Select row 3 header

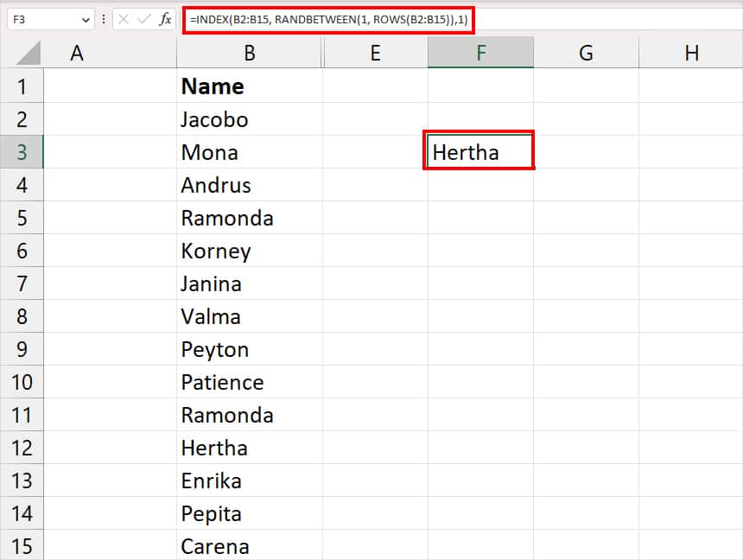coord(22,152)
